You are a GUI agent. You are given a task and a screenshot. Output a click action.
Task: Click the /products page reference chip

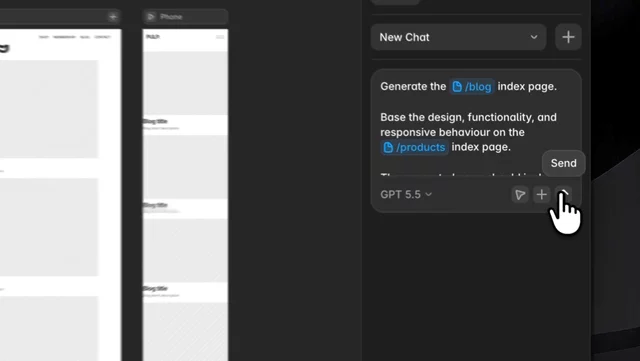(x=414, y=147)
